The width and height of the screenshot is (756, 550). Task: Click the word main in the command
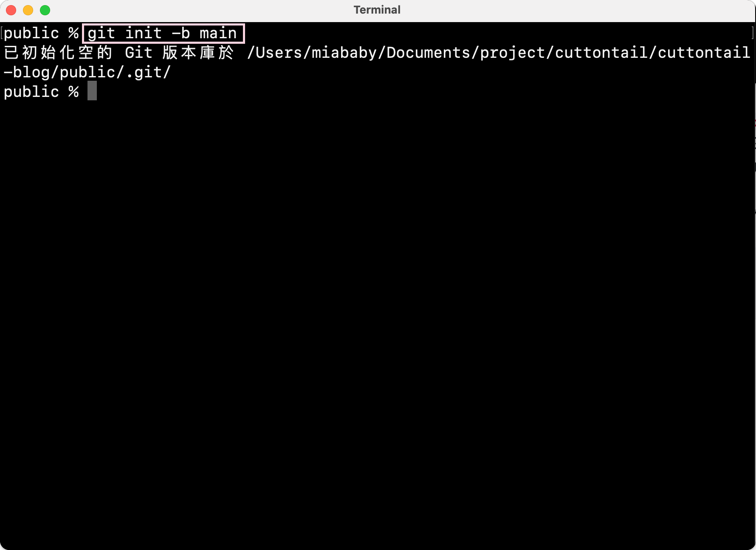coord(218,33)
